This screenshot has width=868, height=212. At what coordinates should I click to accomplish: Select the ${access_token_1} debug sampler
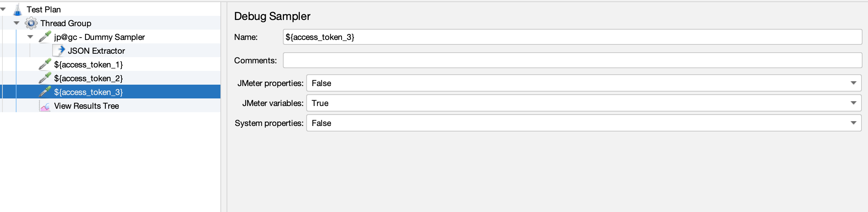[88, 65]
